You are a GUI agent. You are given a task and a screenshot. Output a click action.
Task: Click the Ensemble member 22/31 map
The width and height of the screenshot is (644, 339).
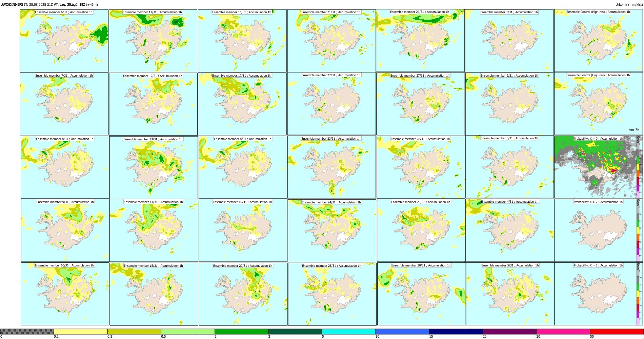(331, 104)
